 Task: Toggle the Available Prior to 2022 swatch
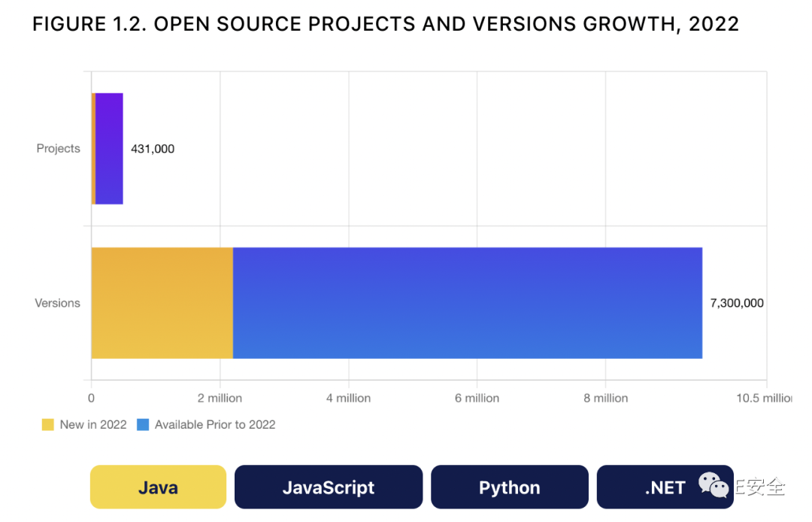pos(143,425)
